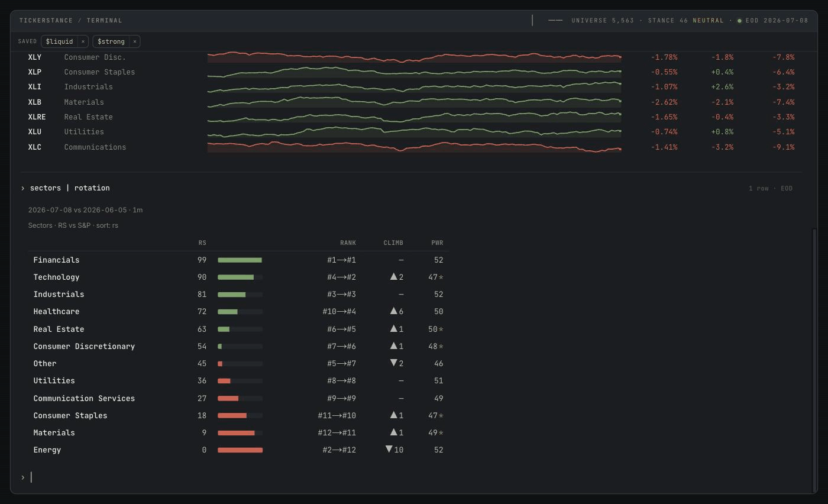Click the Materials climb up-arrow icon

[393, 432]
